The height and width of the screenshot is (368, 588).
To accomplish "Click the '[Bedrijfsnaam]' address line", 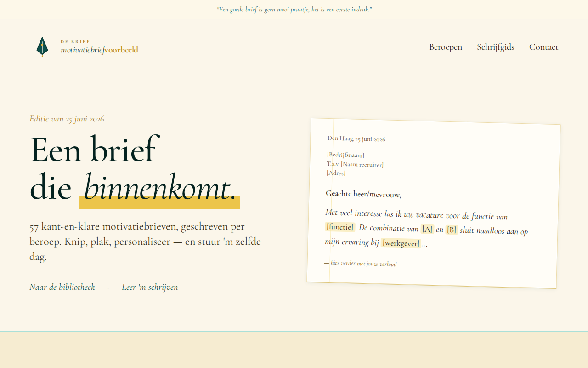I will (x=345, y=155).
